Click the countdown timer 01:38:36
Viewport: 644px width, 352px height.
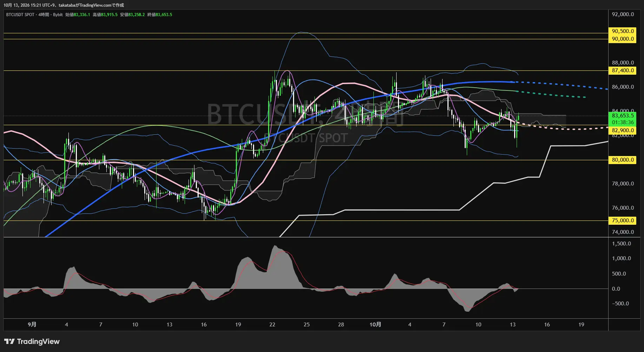[x=622, y=122]
